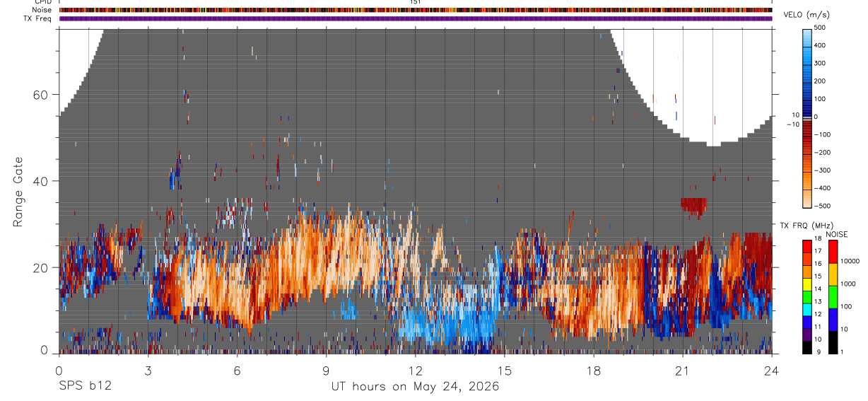Select the green segment of TX FRQ color bar
This screenshot has width=868, height=401.
pos(807,298)
